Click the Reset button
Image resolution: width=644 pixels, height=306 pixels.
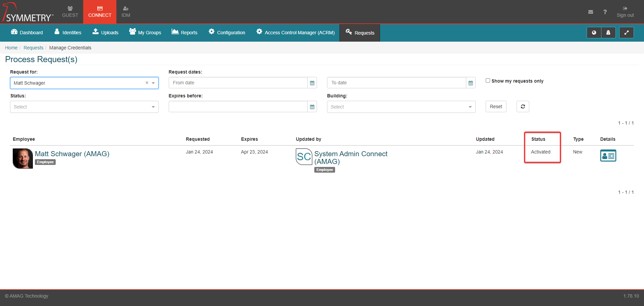(x=496, y=106)
